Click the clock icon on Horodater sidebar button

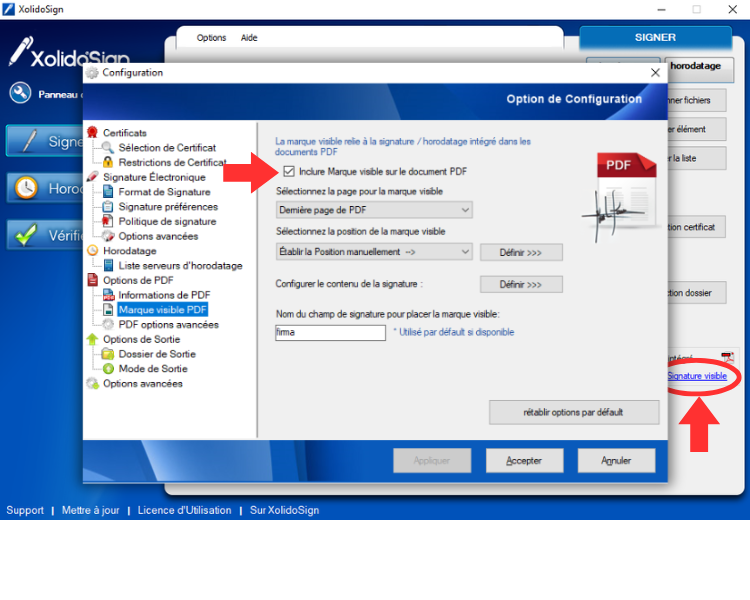pyautogui.click(x=26, y=188)
